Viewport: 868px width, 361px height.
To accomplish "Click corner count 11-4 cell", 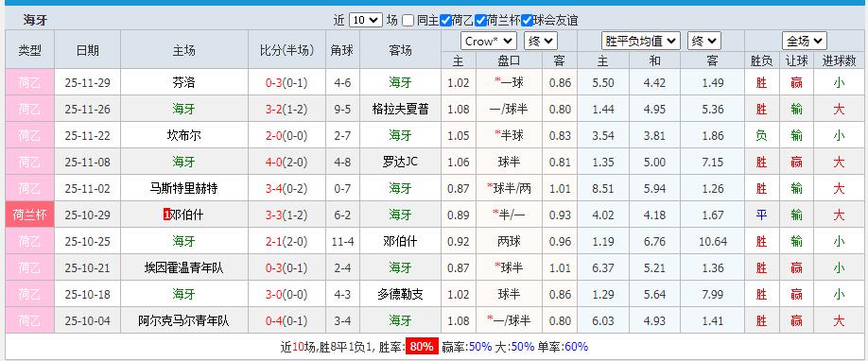I will click(x=342, y=241).
